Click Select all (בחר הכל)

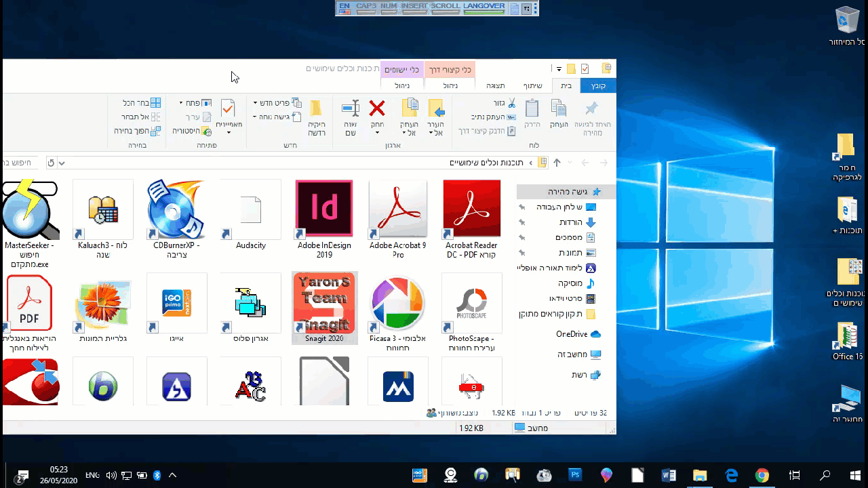click(x=142, y=103)
